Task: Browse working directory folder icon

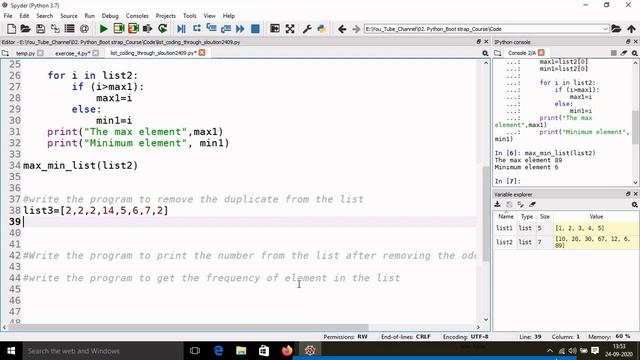Action: [616, 29]
